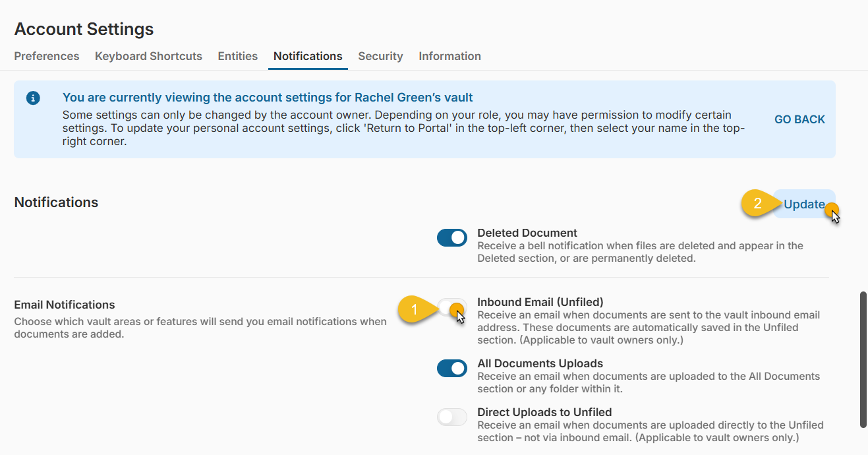Click the Notifications section heading

(55, 202)
